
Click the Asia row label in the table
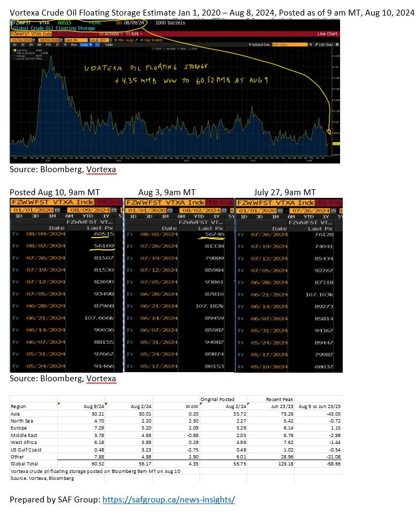pyautogui.click(x=15, y=414)
